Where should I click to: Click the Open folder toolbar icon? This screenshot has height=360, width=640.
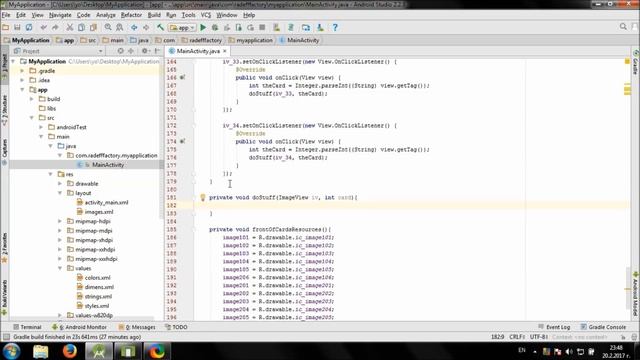tap(6, 27)
